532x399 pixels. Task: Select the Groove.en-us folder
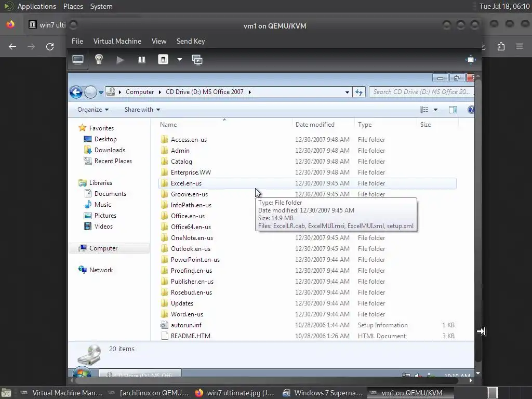(x=189, y=194)
